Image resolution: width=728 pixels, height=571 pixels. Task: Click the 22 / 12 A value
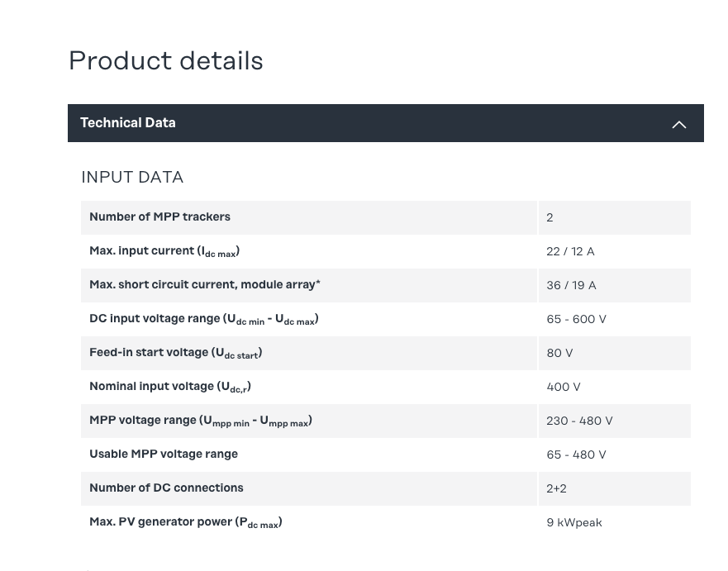570,251
